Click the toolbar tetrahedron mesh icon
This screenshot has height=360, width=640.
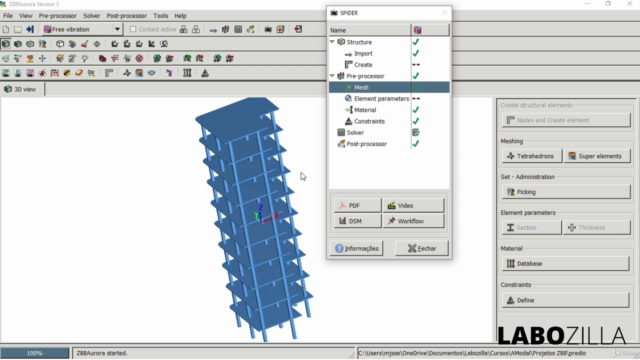(x=127, y=73)
